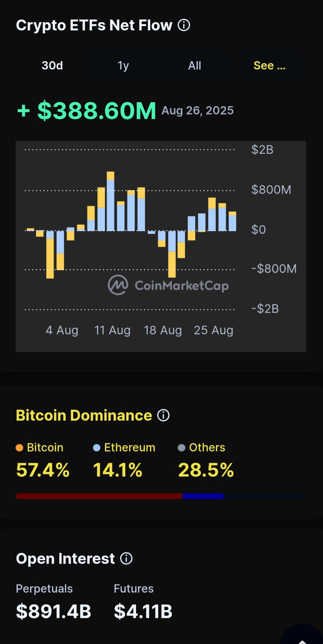
Task: Tap the Perpetuals $891.4B value
Action: click(54, 611)
